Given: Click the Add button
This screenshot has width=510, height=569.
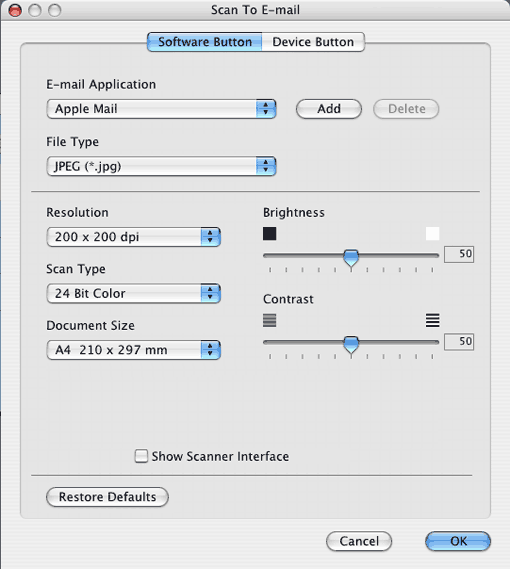Looking at the screenshot, I should pyautogui.click(x=329, y=109).
